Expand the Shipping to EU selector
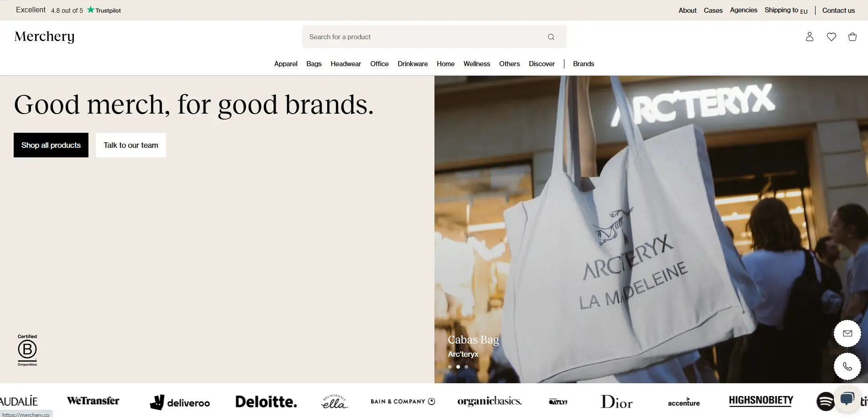This screenshot has width=868, height=417. [786, 10]
